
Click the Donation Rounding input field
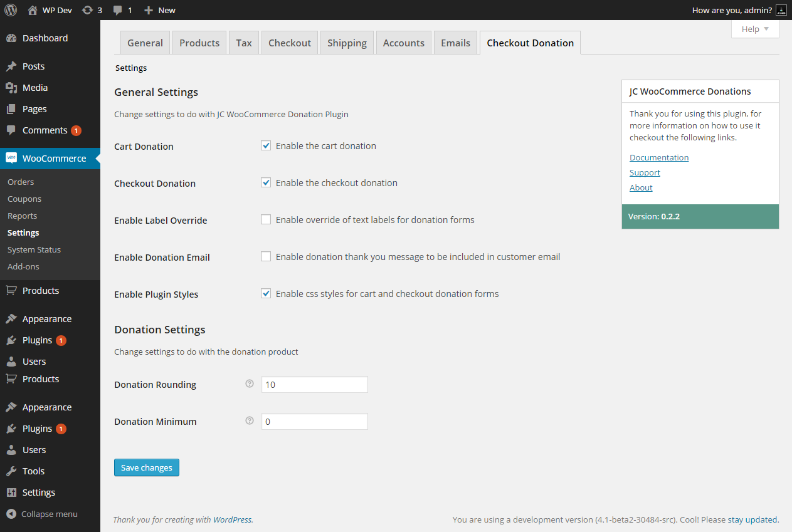314,384
